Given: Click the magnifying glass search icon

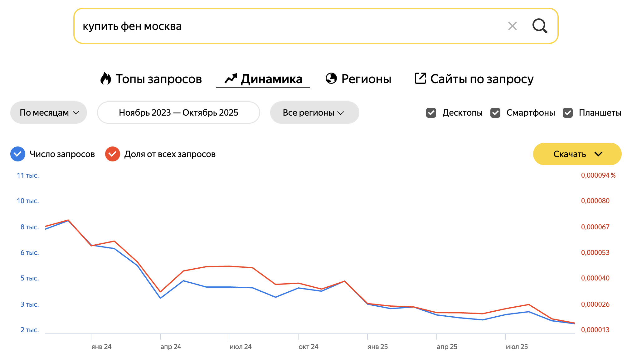Looking at the screenshot, I should click(540, 26).
